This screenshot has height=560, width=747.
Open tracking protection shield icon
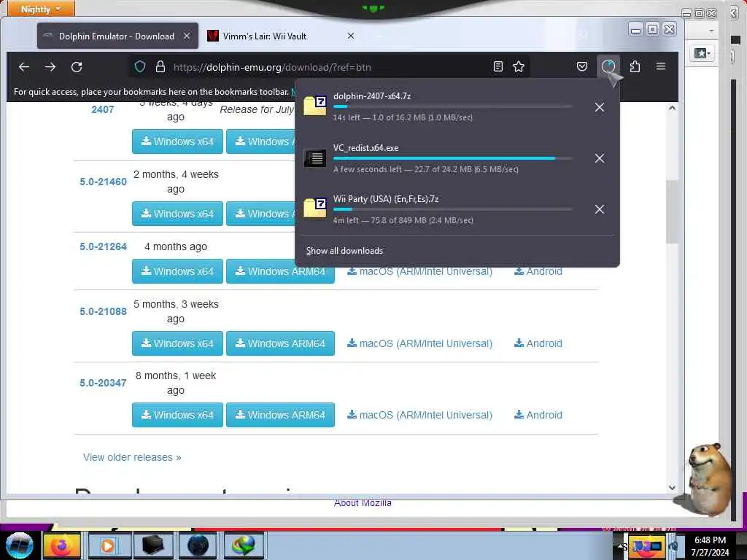pos(139,66)
